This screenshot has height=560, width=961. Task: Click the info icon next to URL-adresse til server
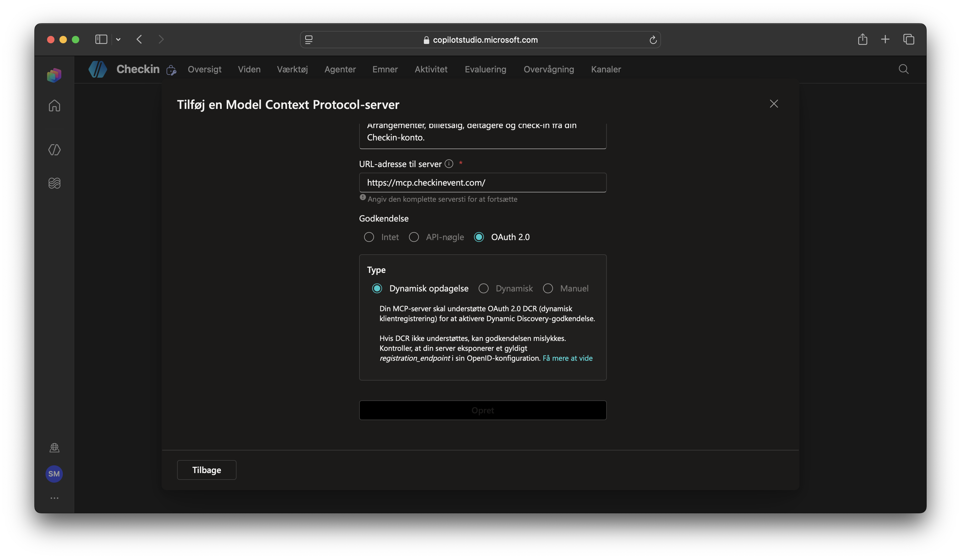tap(449, 164)
